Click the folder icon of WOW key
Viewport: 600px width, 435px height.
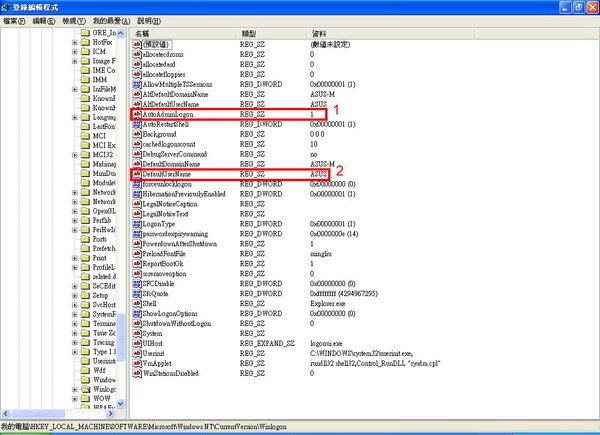coord(85,398)
